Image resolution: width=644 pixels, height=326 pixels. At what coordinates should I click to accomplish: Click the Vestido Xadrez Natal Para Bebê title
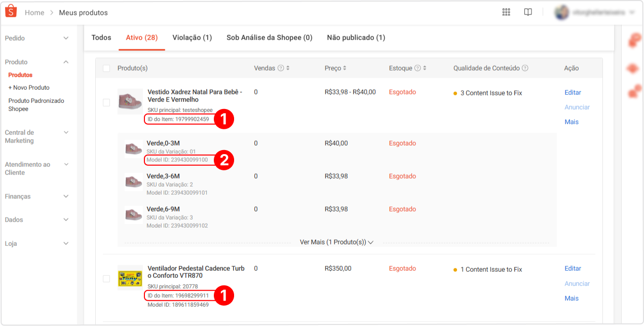195,96
